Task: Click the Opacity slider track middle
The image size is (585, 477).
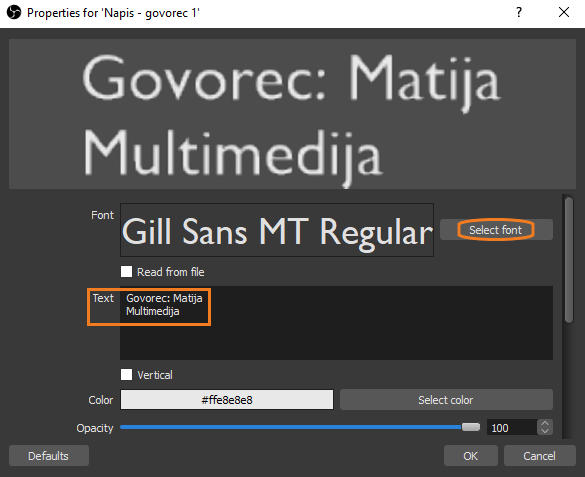Action: (291, 427)
